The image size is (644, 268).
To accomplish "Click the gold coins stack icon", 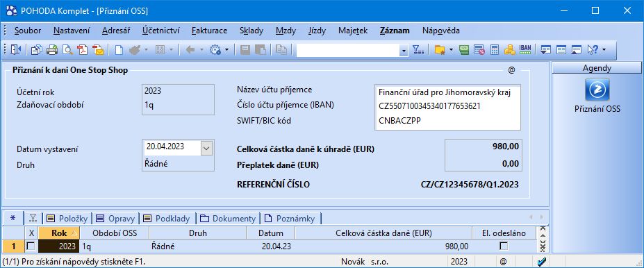I will (x=510, y=50).
